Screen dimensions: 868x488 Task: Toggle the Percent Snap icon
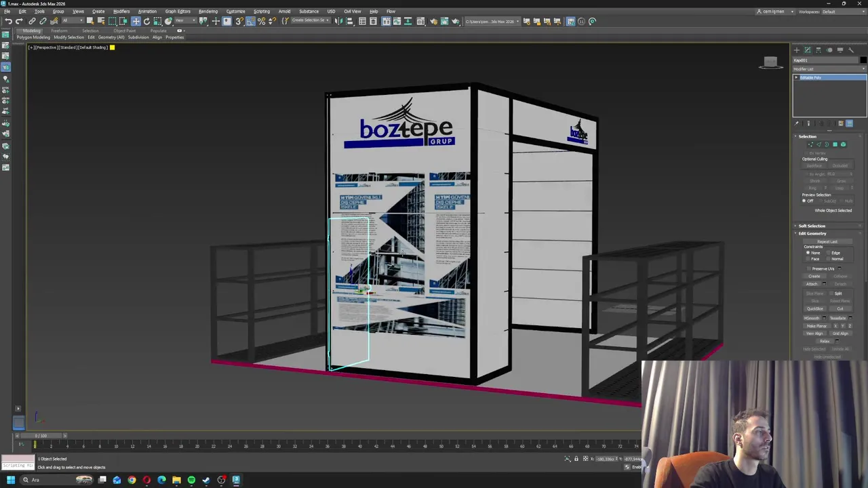[261, 21]
